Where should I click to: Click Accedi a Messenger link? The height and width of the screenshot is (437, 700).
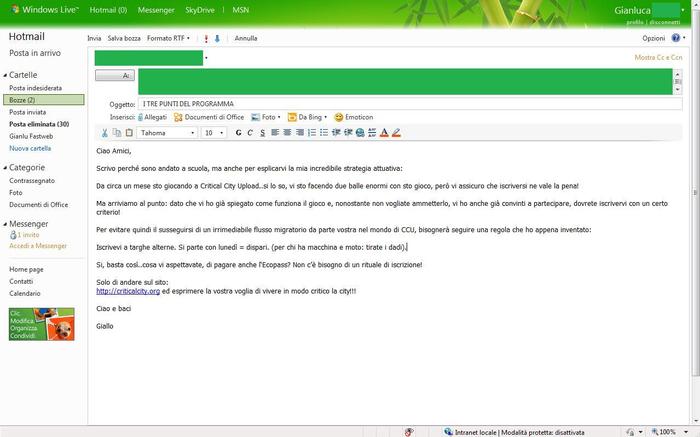click(x=38, y=246)
